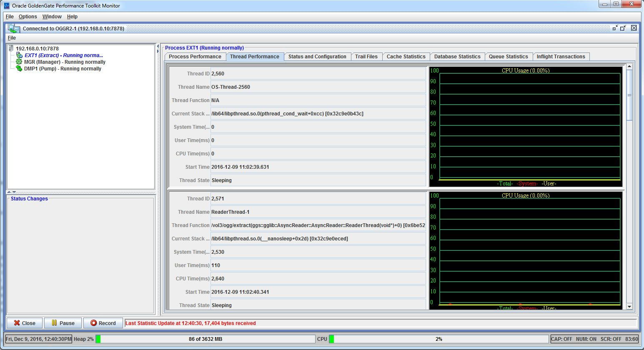Click the vertical scrollbar thumb of the thread list
The height and width of the screenshot is (350, 644).
click(x=629, y=95)
